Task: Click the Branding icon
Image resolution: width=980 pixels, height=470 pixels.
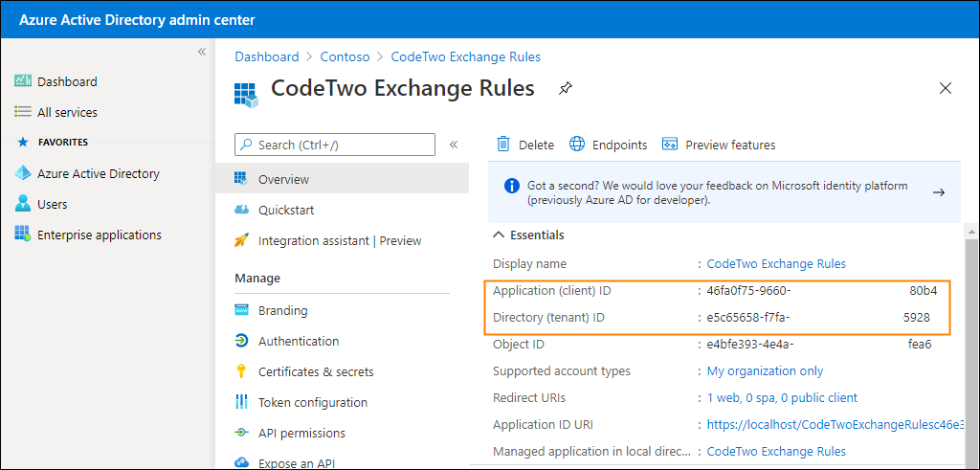Action: click(241, 310)
